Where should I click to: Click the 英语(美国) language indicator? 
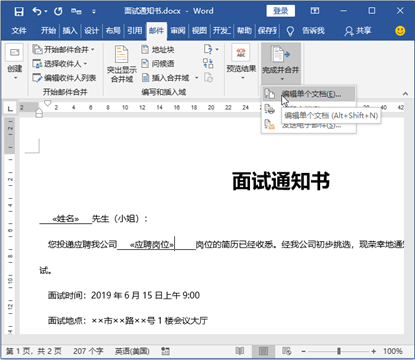point(132,351)
